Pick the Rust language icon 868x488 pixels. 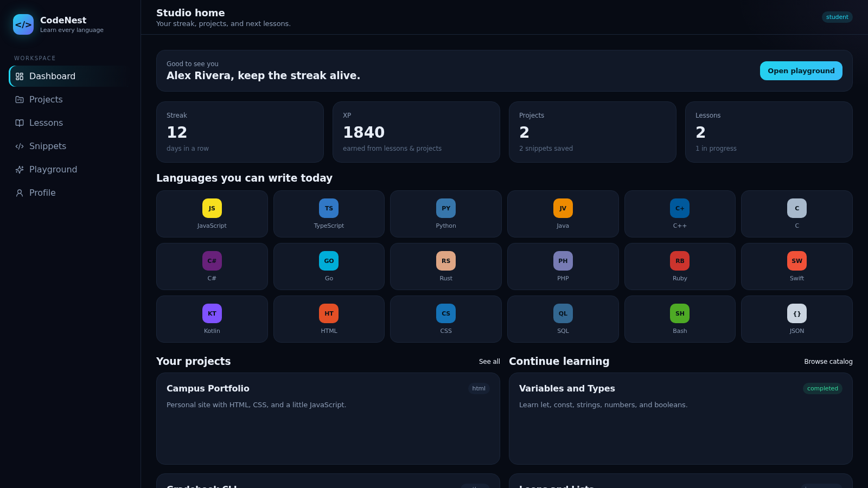pos(446,261)
